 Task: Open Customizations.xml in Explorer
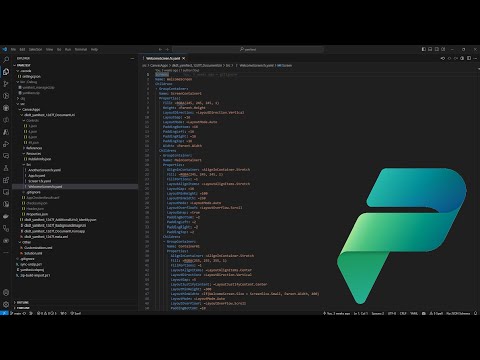[37, 248]
